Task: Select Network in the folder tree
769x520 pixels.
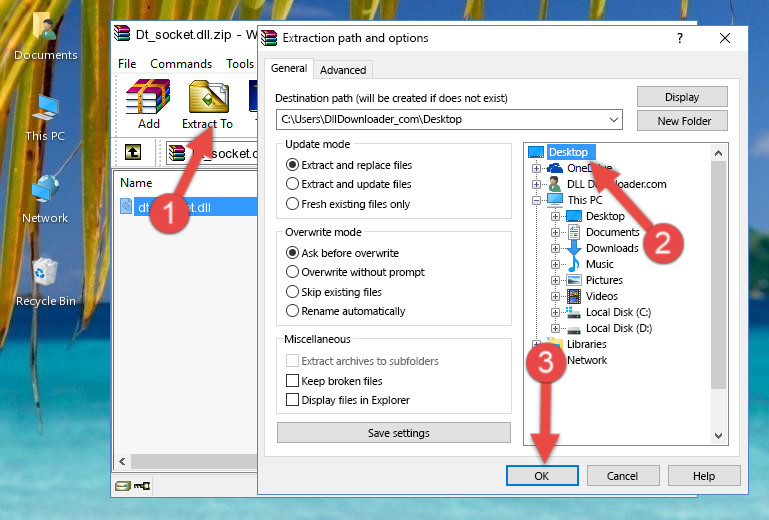Action: coord(587,360)
